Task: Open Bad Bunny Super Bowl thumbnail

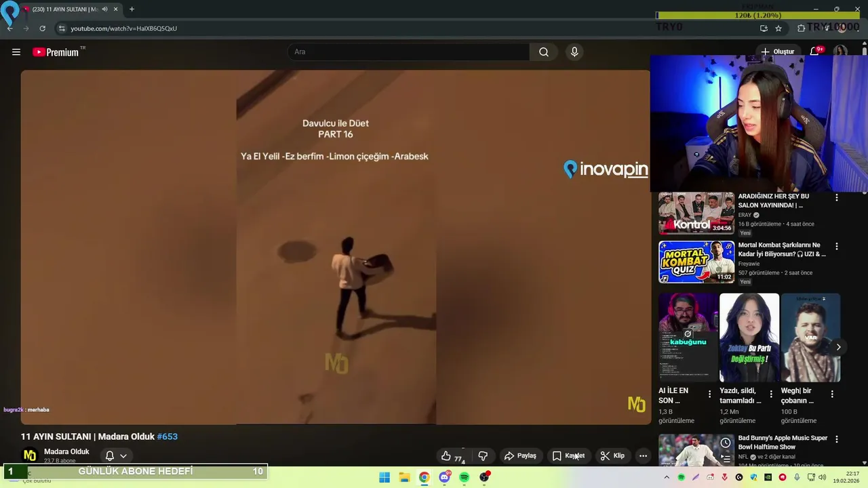Action: (696, 450)
